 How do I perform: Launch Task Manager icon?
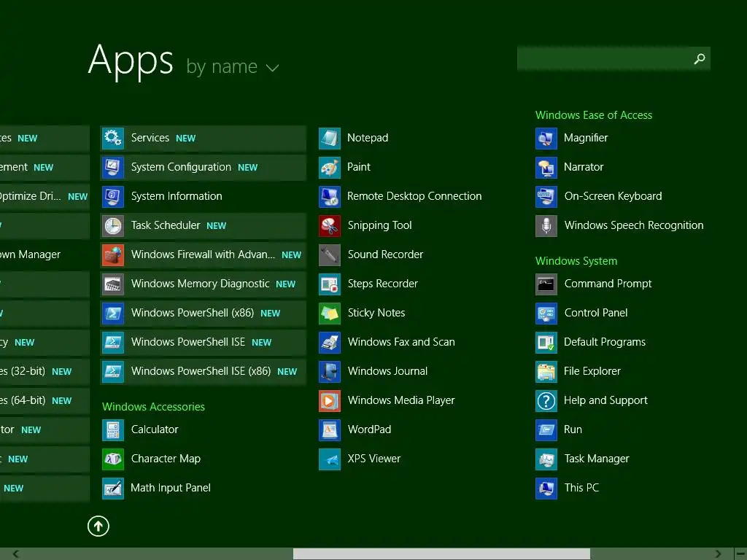(x=546, y=459)
